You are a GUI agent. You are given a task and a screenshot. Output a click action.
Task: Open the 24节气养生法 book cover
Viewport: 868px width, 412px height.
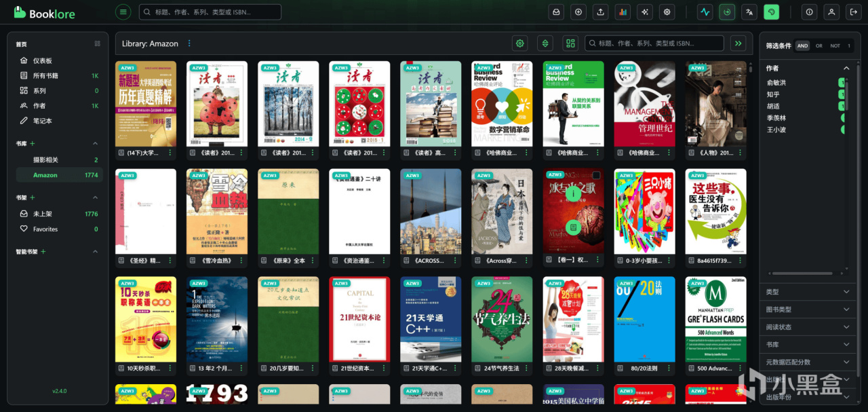502,319
